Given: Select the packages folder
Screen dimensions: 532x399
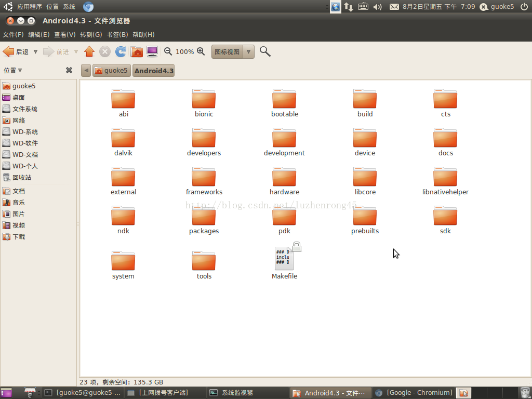Looking at the screenshot, I should point(204,220).
